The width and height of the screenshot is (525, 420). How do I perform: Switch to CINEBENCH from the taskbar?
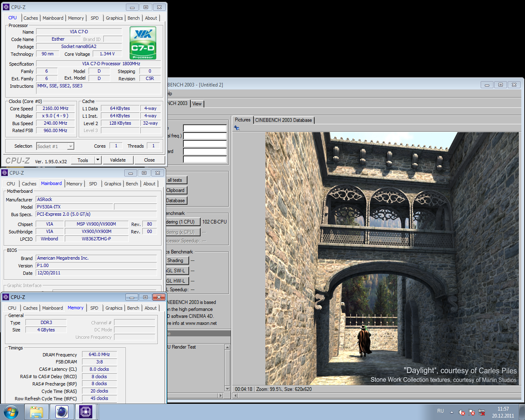coord(62,412)
